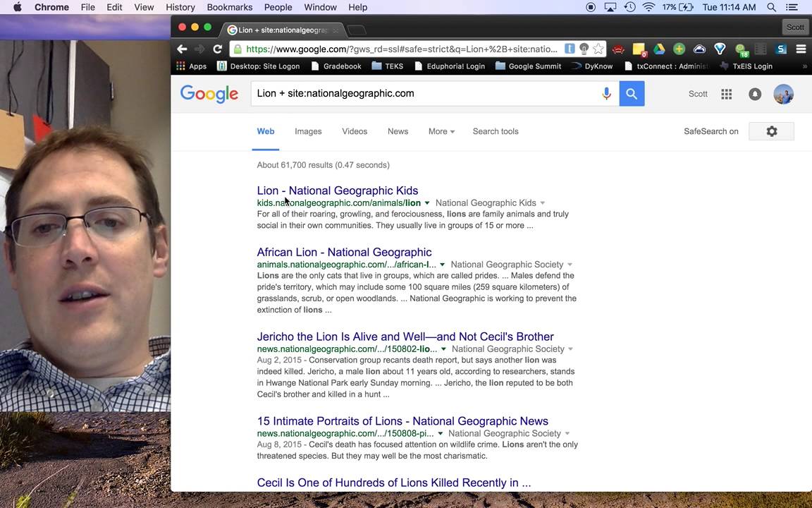
Task: Open the Bookmarks menu in the menu bar
Action: coord(229,7)
